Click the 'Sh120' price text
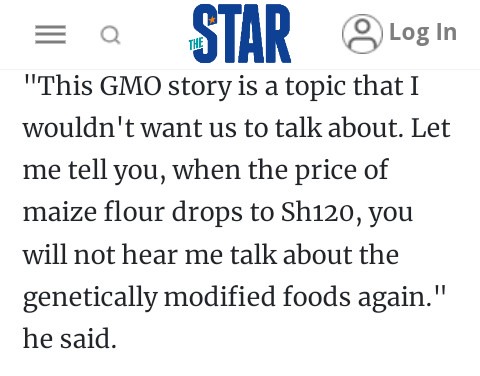480x376 pixels. tap(317, 212)
